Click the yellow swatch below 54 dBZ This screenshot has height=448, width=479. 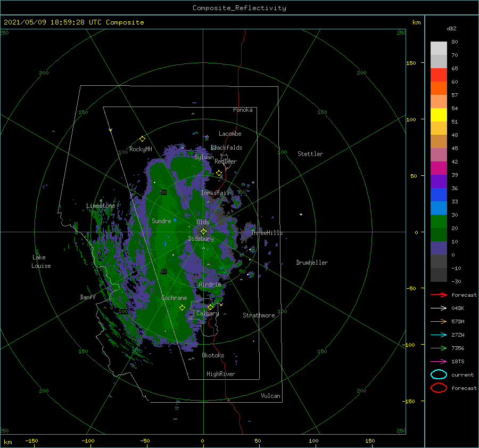[439, 115]
